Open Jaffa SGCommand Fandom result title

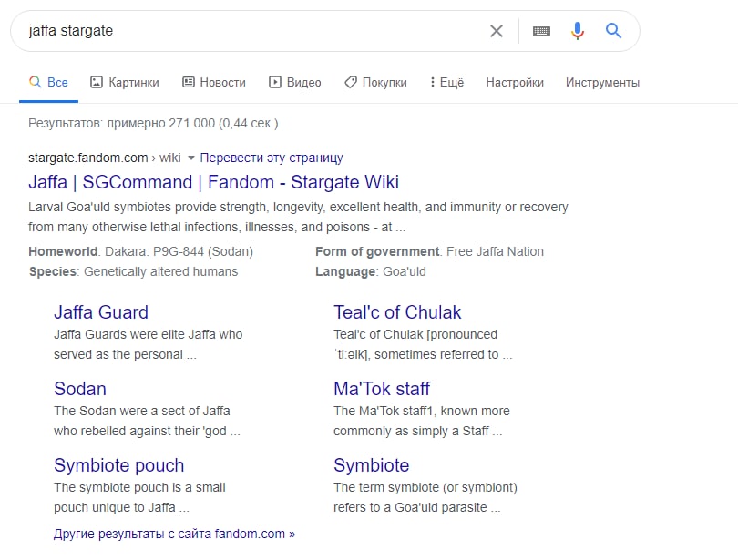213,182
